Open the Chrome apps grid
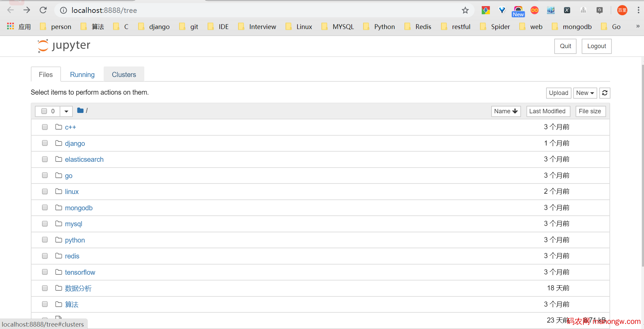 point(10,26)
